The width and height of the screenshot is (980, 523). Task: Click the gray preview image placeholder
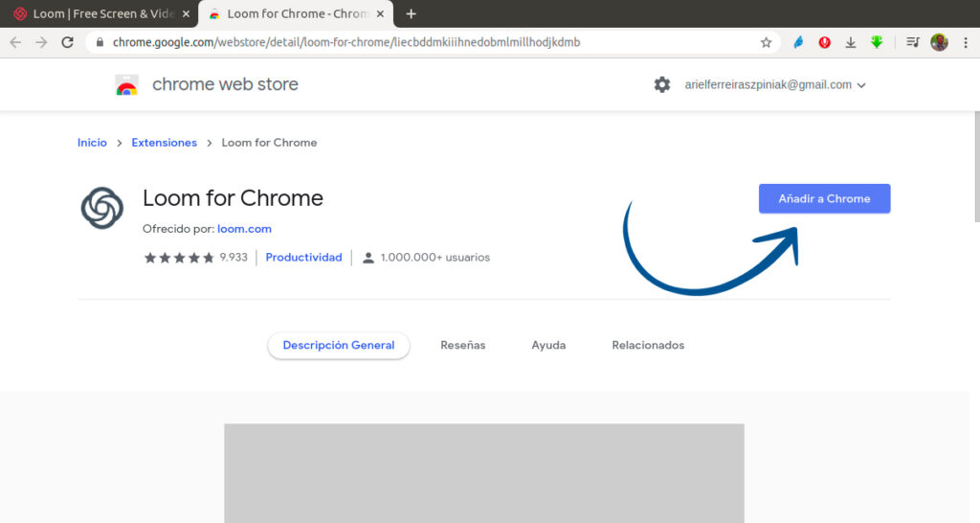[x=483, y=473]
